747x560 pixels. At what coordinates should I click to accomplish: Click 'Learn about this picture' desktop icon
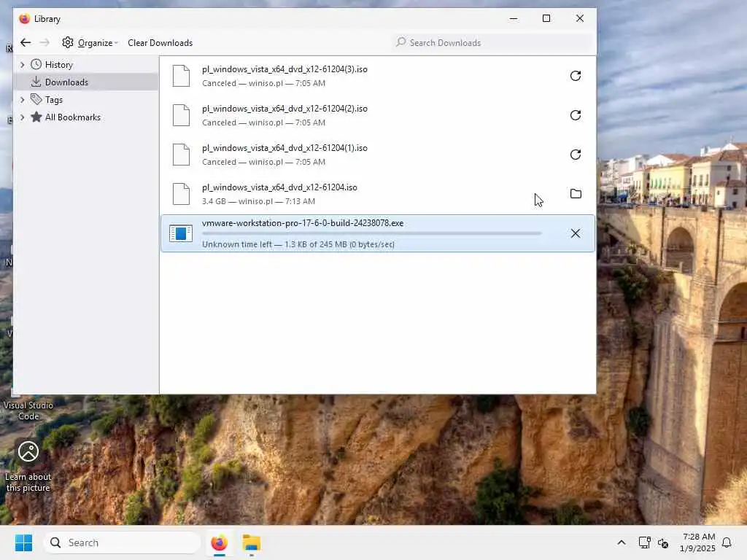pos(28,467)
